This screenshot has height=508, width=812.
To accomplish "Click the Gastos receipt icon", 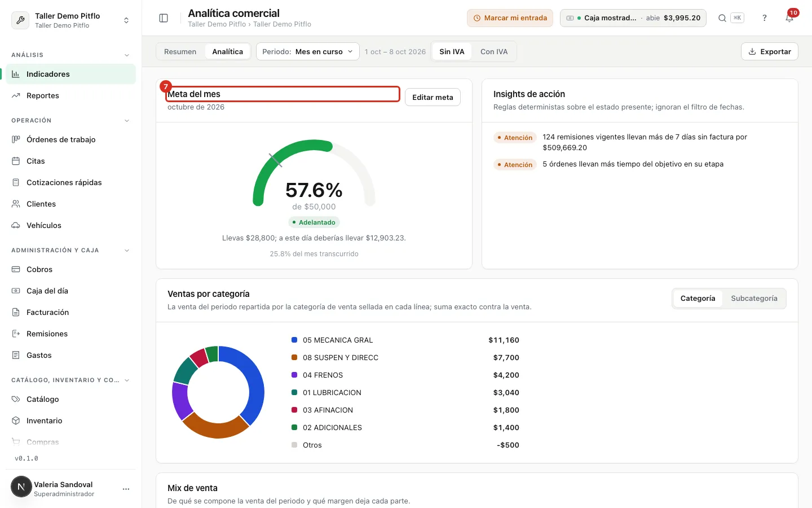I will [16, 355].
